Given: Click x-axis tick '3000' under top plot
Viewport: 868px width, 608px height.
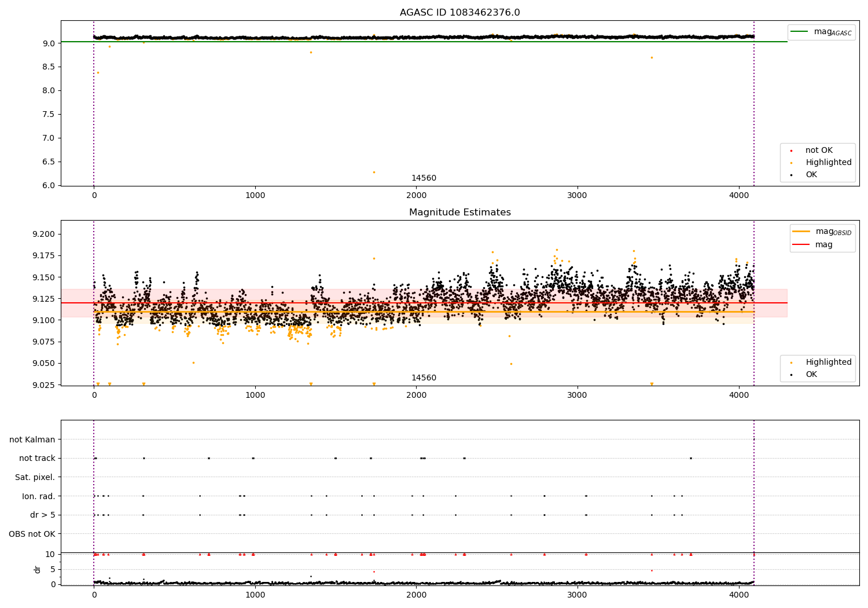Looking at the screenshot, I should (578, 196).
